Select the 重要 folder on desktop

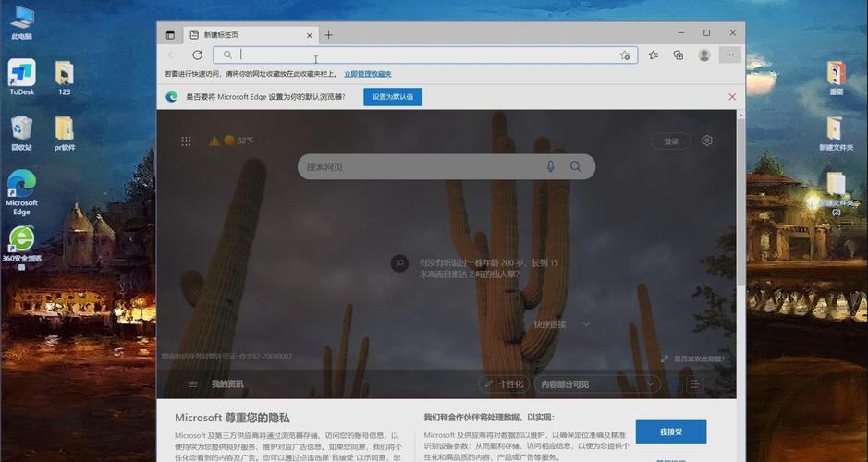[836, 78]
